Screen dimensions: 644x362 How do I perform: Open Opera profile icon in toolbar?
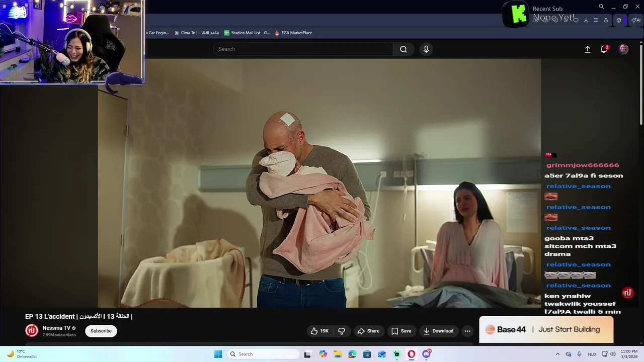(x=606, y=20)
